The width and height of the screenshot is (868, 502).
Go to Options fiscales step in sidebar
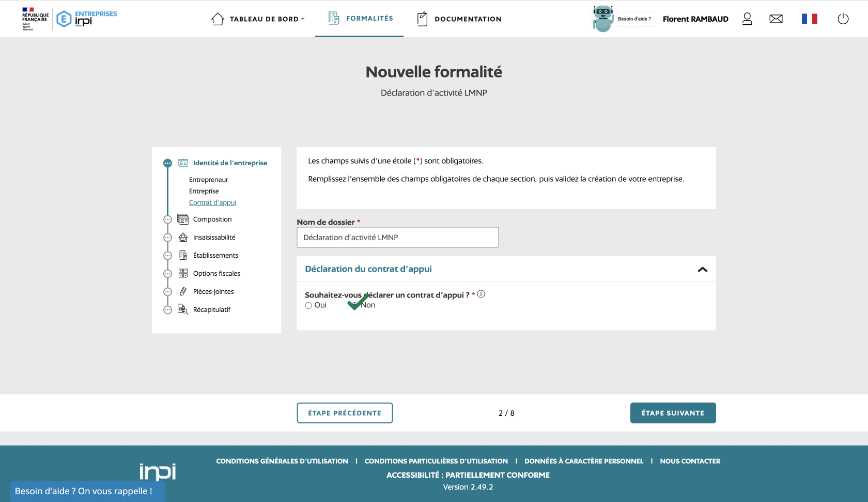point(216,274)
